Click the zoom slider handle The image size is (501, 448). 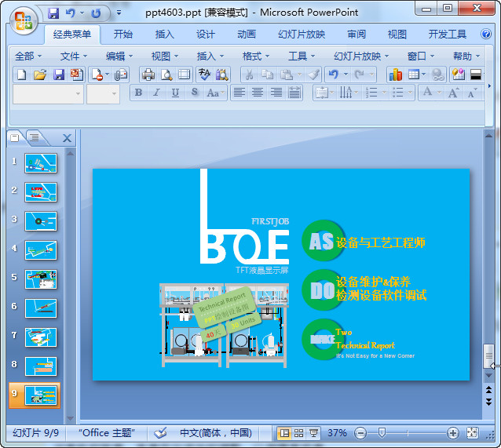pyautogui.click(x=382, y=433)
